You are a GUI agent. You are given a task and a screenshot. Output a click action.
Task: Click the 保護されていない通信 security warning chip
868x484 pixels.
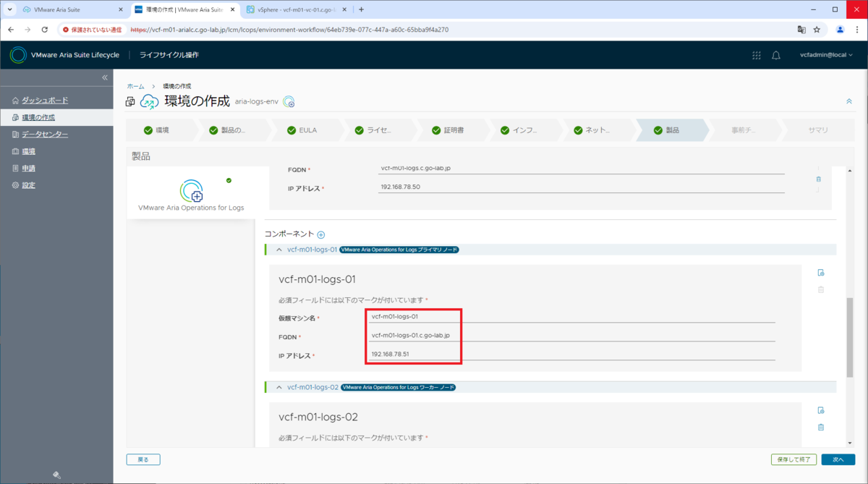[92, 30]
